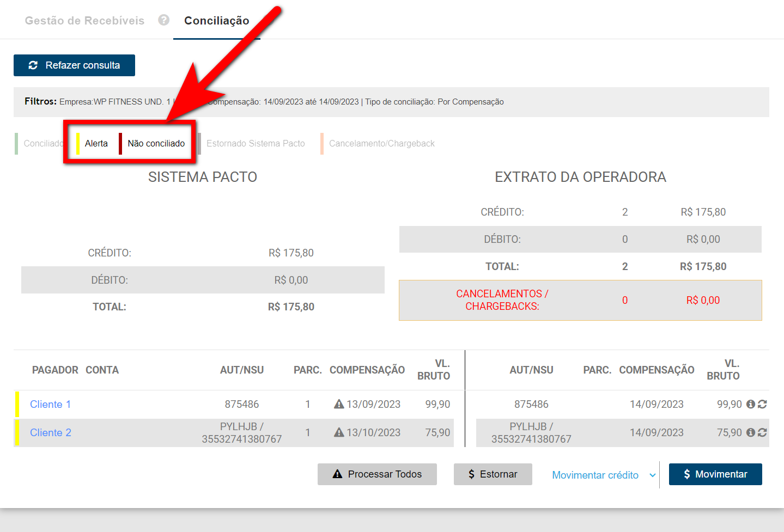The height and width of the screenshot is (532, 784).
Task: Toggle the Estornado Sistema Pacto filter
Action: pos(255,144)
